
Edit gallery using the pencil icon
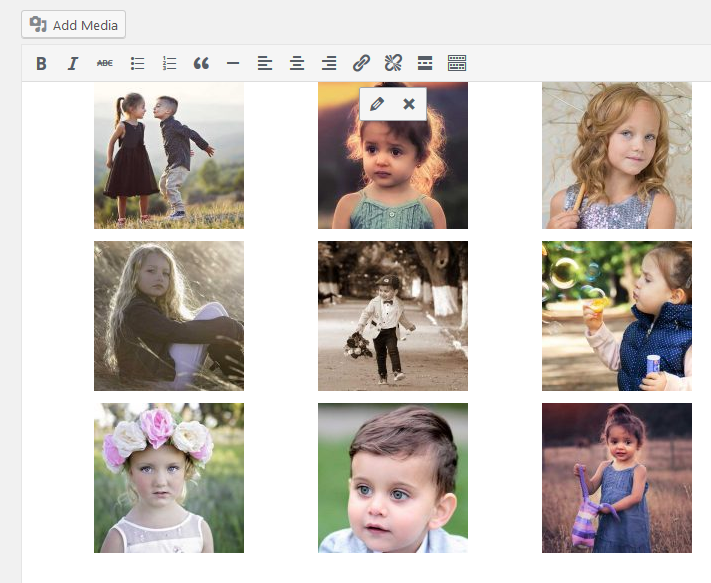(x=377, y=104)
